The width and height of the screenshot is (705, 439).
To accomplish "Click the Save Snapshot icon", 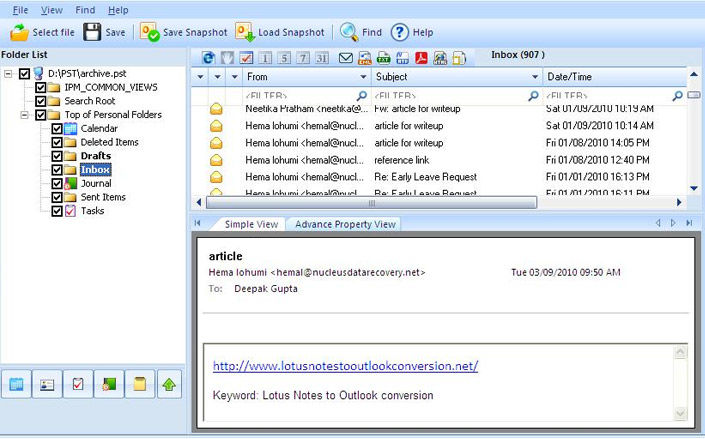I will click(x=149, y=32).
